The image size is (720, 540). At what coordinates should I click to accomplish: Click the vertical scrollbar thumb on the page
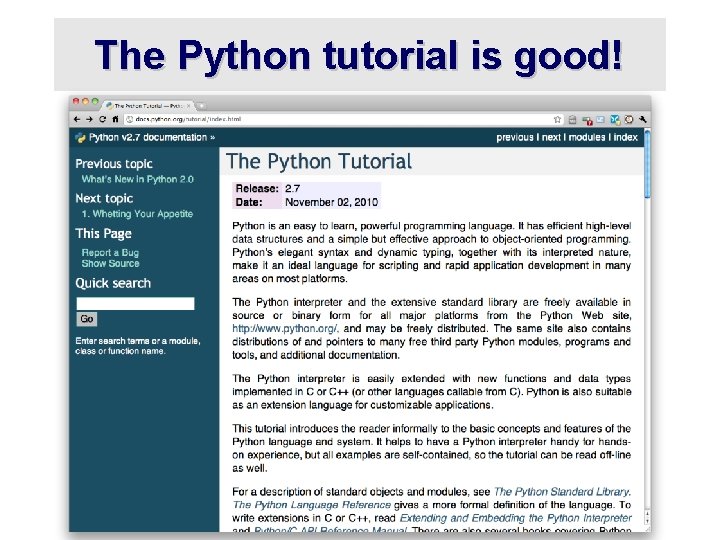[647, 164]
